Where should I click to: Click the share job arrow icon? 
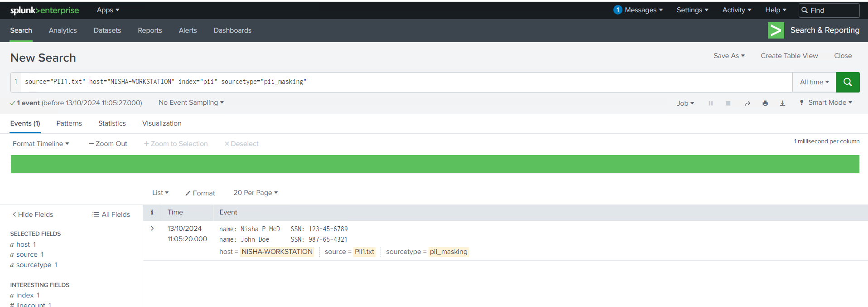tap(747, 103)
